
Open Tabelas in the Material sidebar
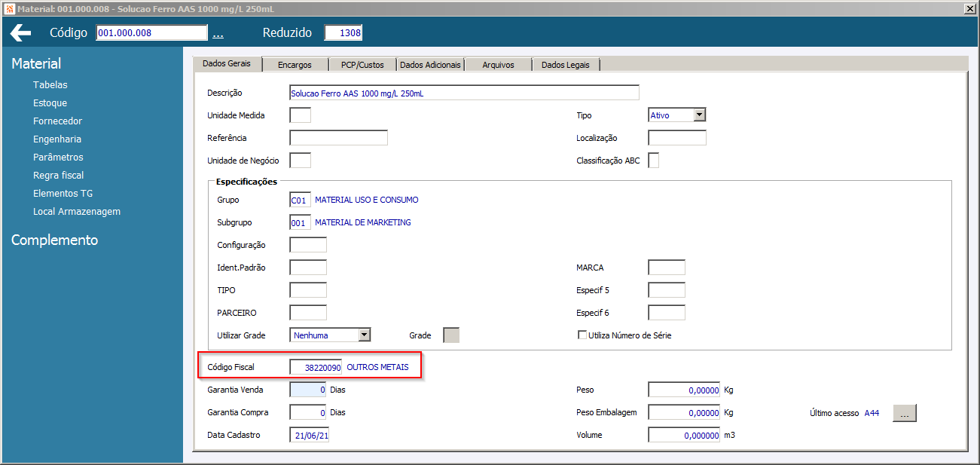(50, 85)
